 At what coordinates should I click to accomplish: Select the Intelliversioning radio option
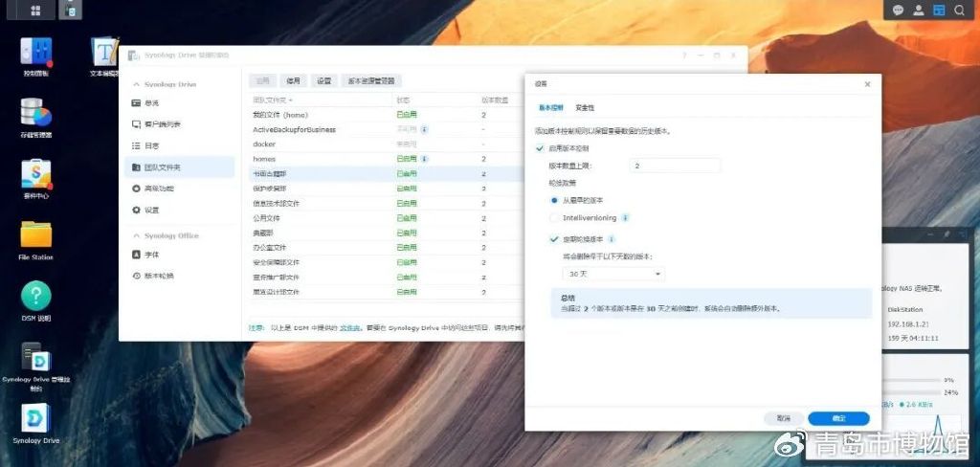(x=555, y=218)
